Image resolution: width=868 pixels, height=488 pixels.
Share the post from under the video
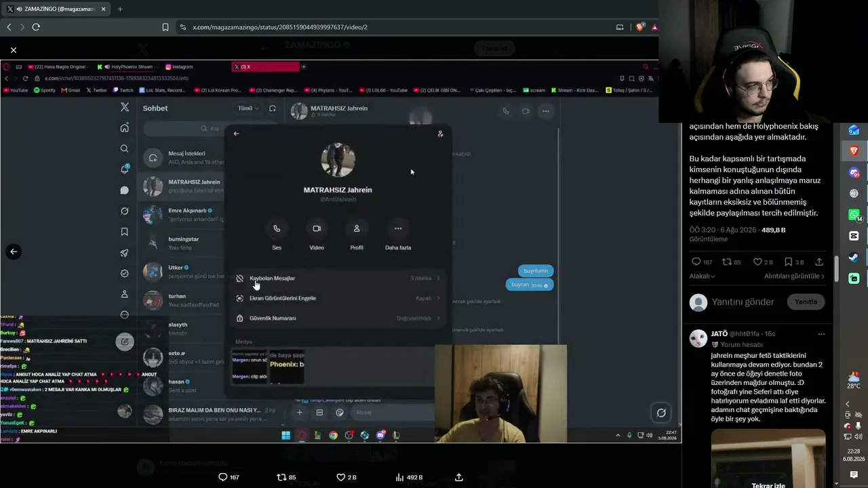pyautogui.click(x=459, y=477)
